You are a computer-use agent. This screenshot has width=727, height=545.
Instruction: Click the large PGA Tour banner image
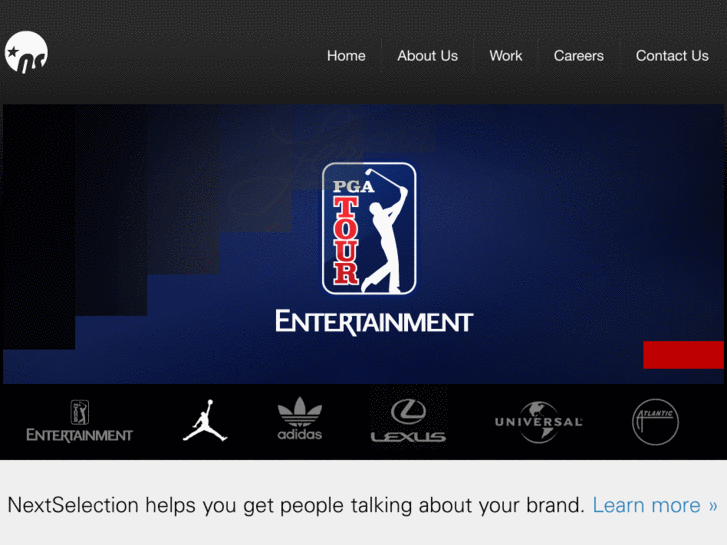tap(364, 244)
